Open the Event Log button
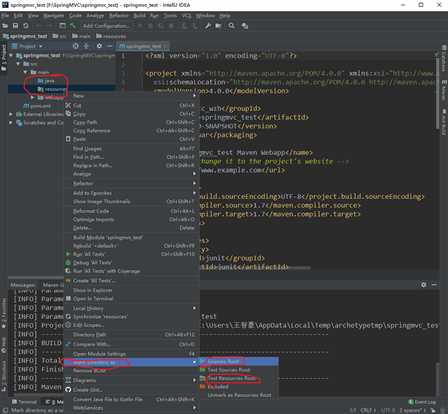Screen dimensions: 448x414 [422, 402]
